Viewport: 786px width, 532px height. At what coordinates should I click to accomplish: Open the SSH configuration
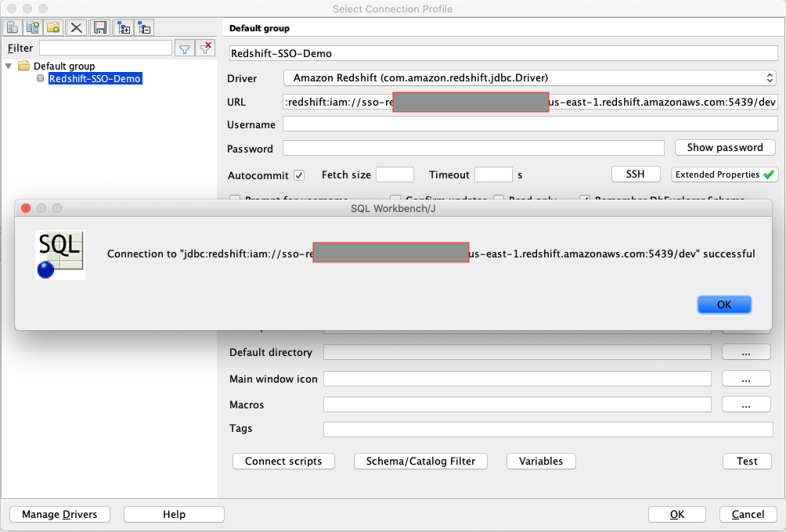click(635, 174)
